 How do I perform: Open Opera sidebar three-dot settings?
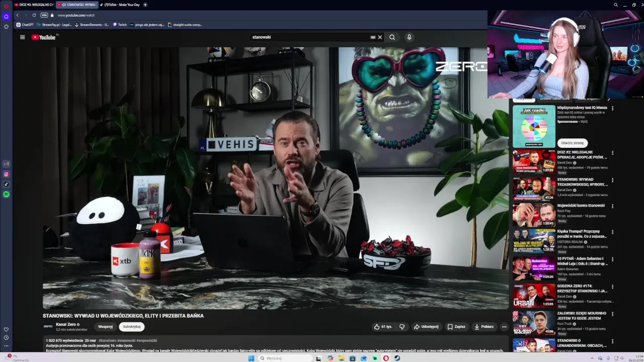(x=6, y=345)
